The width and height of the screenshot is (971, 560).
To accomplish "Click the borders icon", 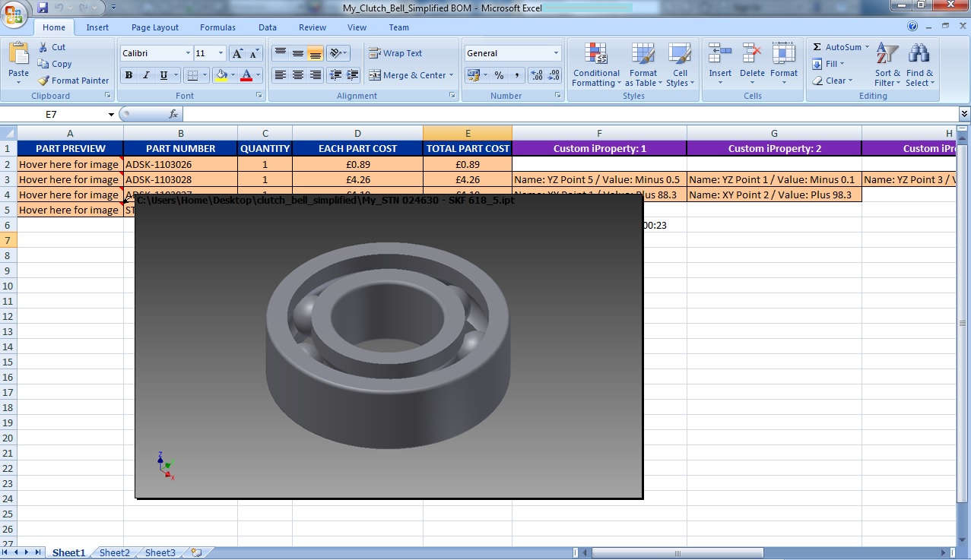I will pos(193,75).
